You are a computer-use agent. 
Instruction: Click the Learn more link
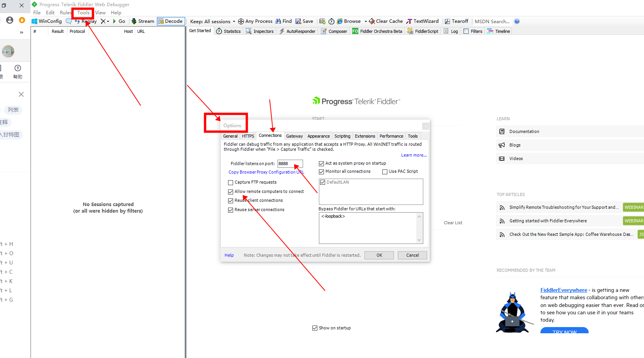[414, 155]
